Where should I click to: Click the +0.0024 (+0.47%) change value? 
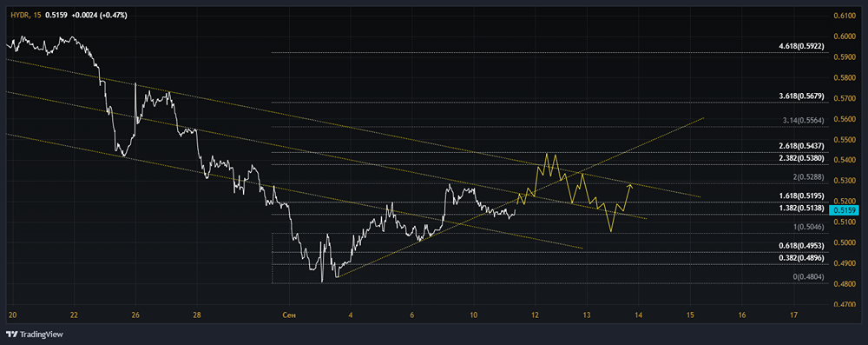(x=100, y=15)
